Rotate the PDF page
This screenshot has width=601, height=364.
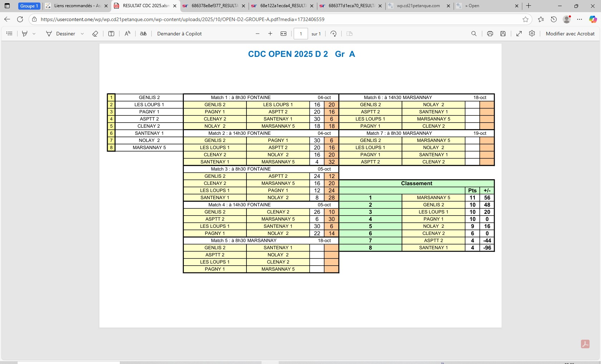coord(333,34)
